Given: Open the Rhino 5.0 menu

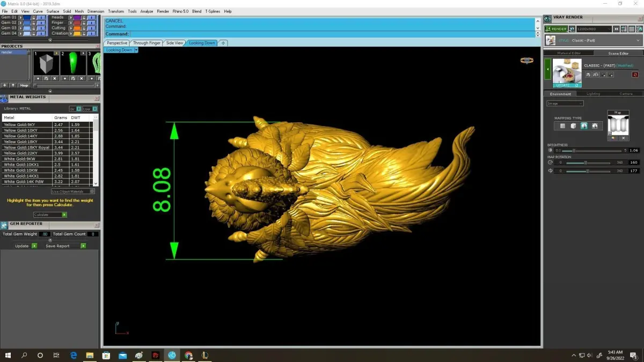Looking at the screenshot, I should point(180,11).
